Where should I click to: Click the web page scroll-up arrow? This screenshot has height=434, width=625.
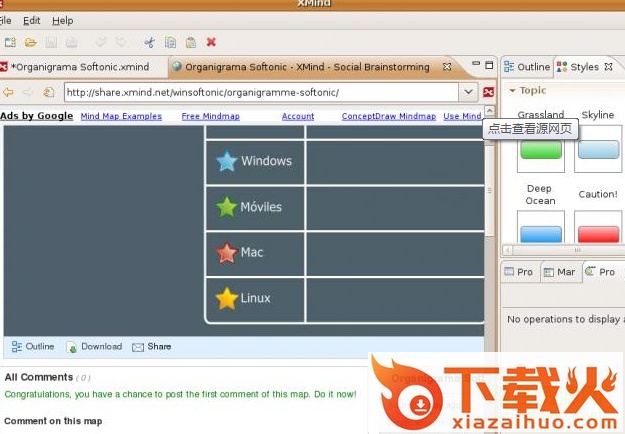click(x=489, y=110)
